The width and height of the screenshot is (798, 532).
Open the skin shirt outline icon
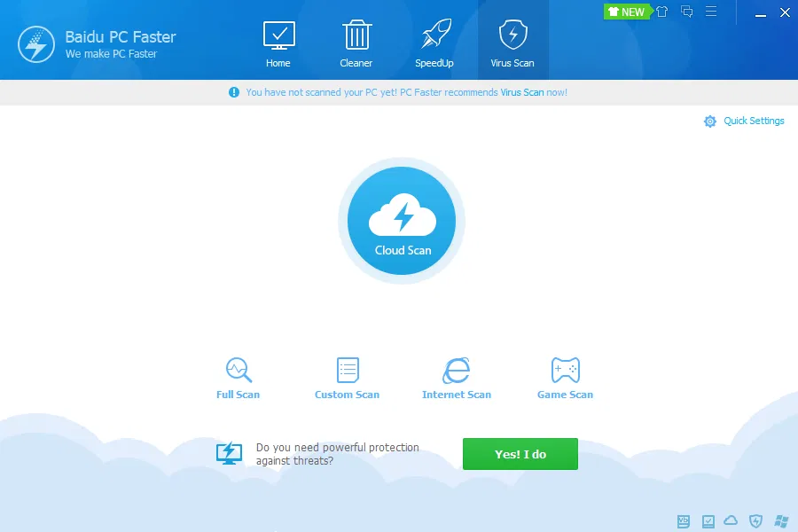tap(661, 12)
